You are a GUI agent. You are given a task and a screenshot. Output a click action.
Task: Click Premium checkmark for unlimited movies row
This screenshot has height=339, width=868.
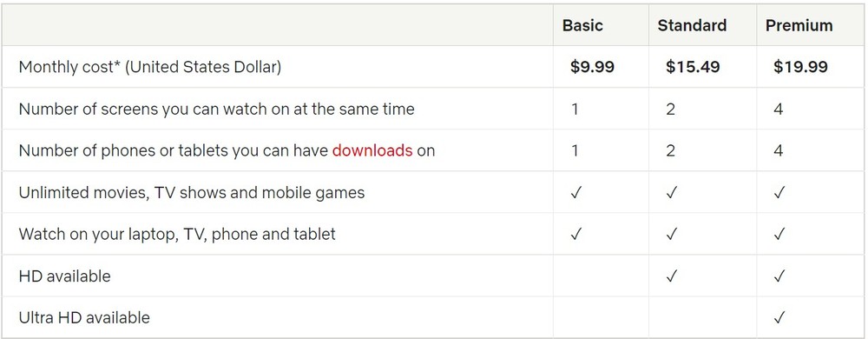coord(779,193)
